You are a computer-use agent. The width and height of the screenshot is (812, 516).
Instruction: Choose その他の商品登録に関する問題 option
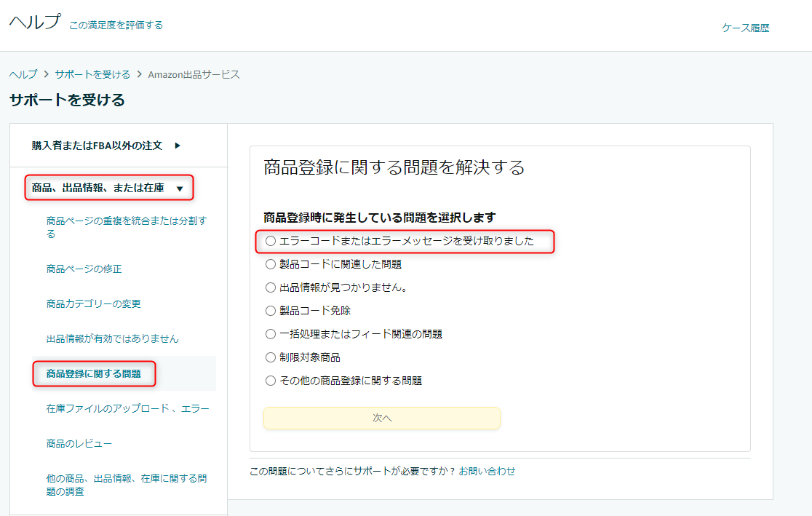tap(270, 380)
